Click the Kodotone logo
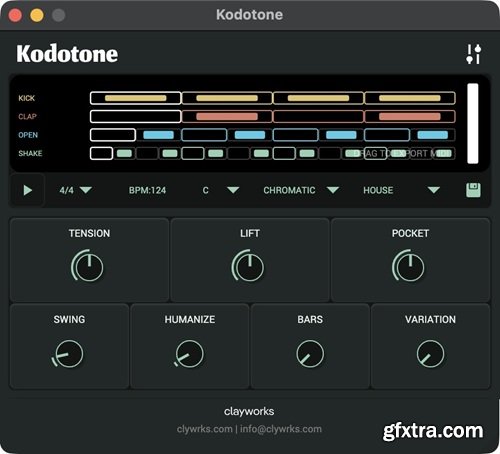This screenshot has width=500, height=454. point(67,54)
